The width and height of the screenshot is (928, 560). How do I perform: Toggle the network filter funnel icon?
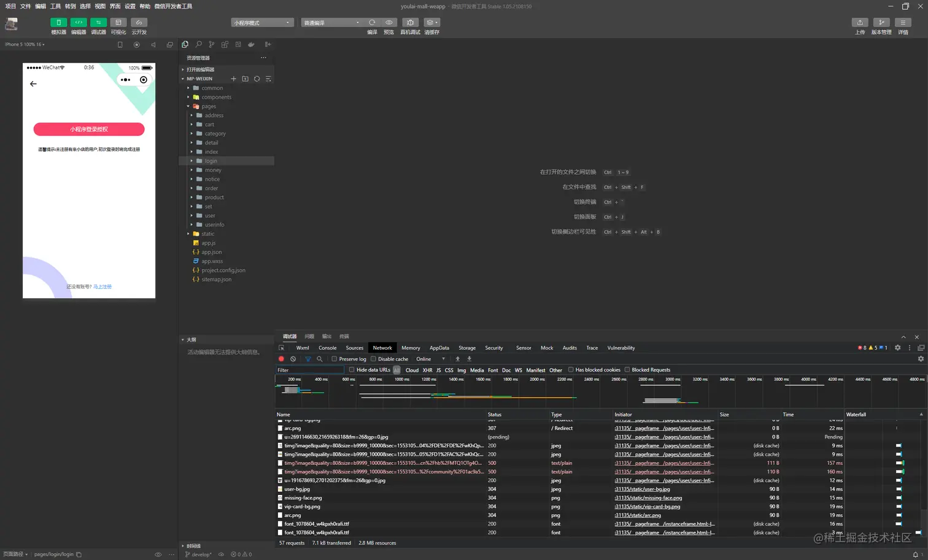(308, 359)
